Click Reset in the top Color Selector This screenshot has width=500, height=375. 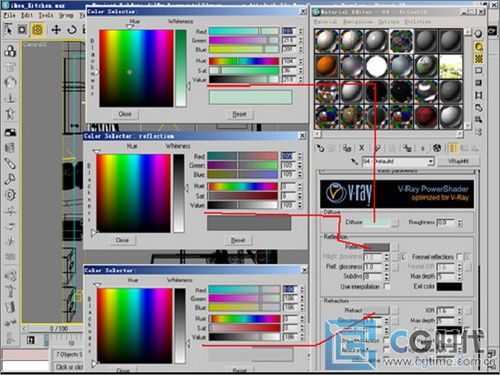click(x=239, y=114)
